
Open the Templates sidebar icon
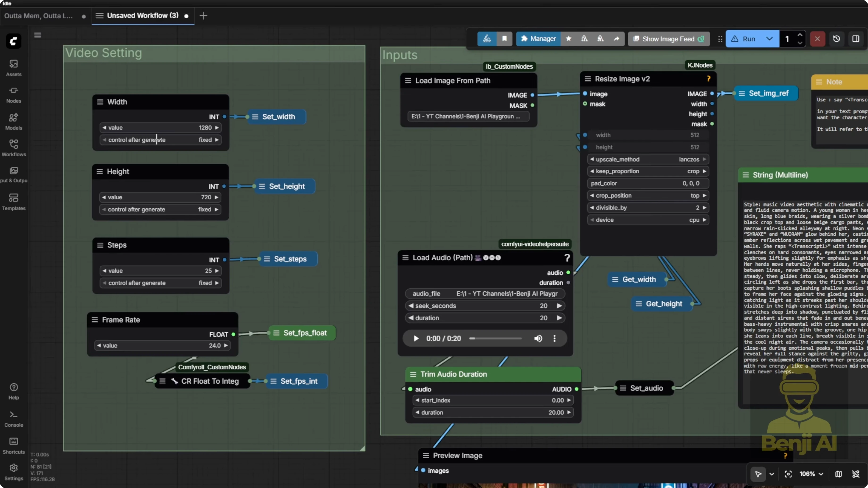tap(13, 201)
